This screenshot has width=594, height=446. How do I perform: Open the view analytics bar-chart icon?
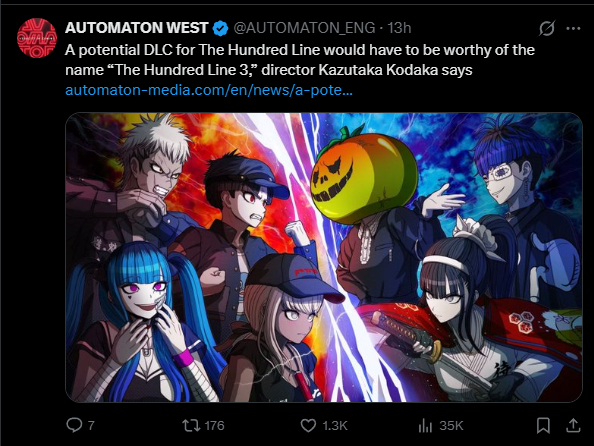click(425, 426)
